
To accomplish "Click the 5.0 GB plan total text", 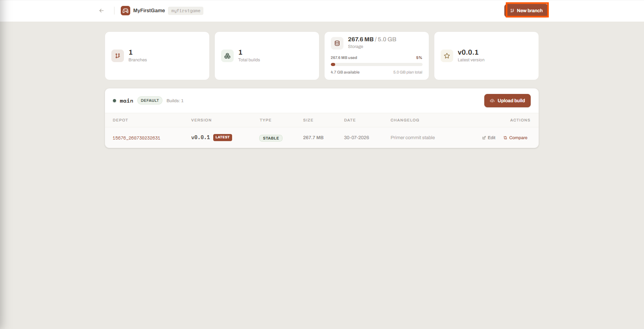I will click(x=408, y=72).
